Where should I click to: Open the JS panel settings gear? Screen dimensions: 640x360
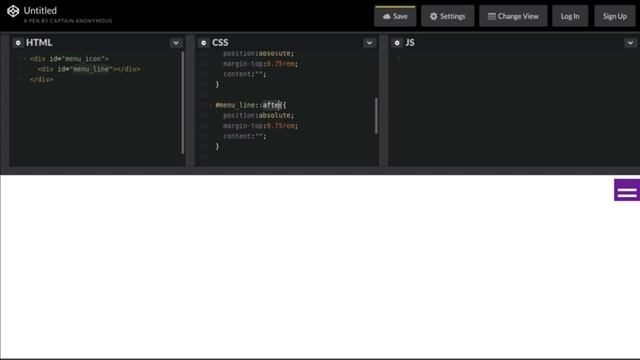[397, 42]
